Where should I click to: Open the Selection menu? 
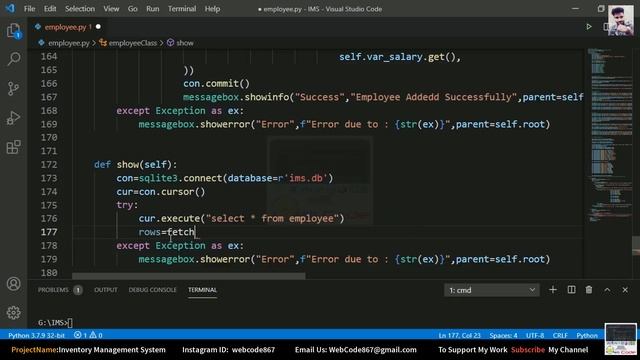click(x=80, y=9)
